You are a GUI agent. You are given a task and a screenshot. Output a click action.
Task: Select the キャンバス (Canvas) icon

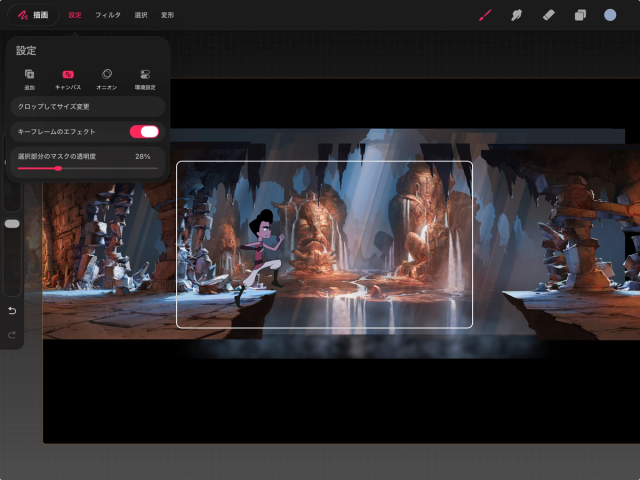pos(68,75)
